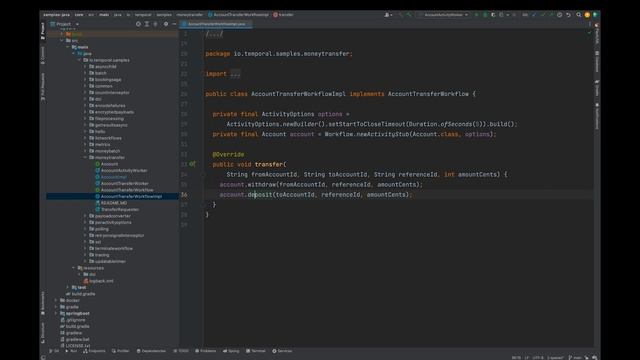
Task: Open the Spring tool window
Action: [x=231, y=351]
